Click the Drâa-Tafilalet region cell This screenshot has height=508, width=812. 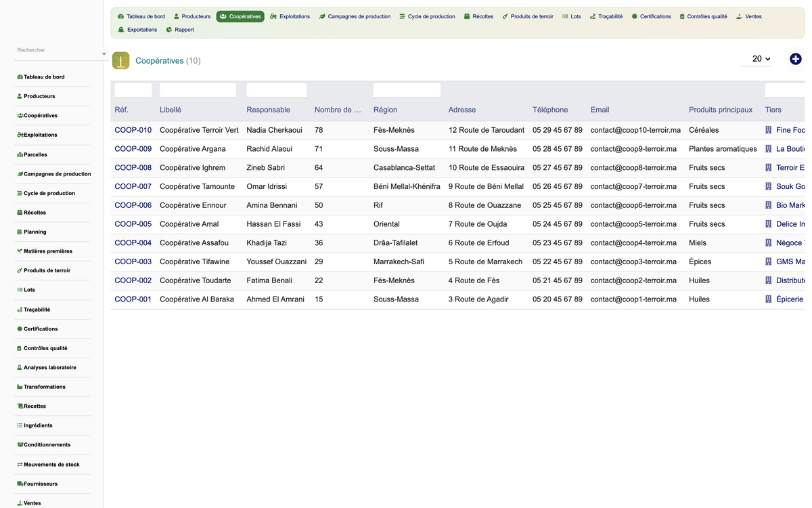[396, 242]
